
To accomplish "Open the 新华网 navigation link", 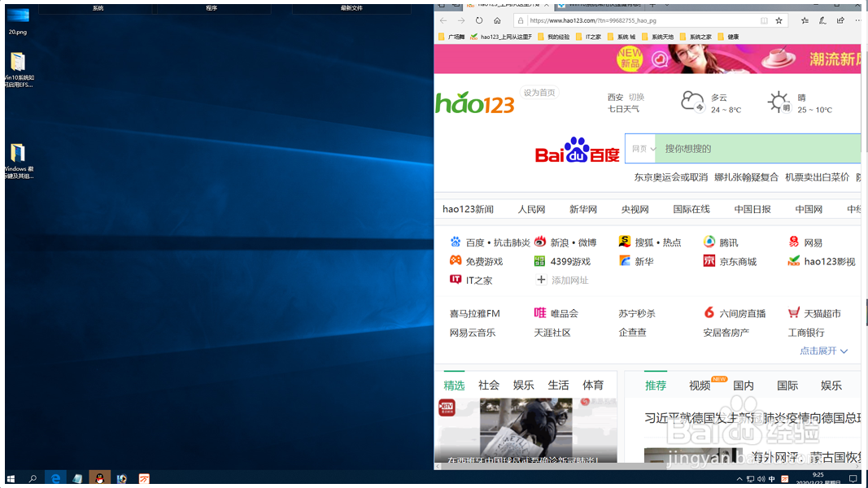I will (583, 209).
